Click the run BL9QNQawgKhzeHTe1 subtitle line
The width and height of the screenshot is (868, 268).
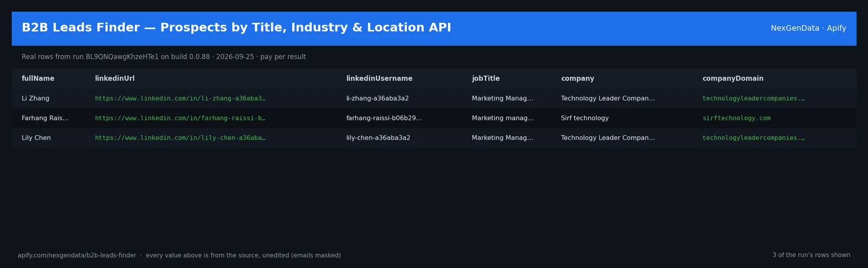[163, 57]
